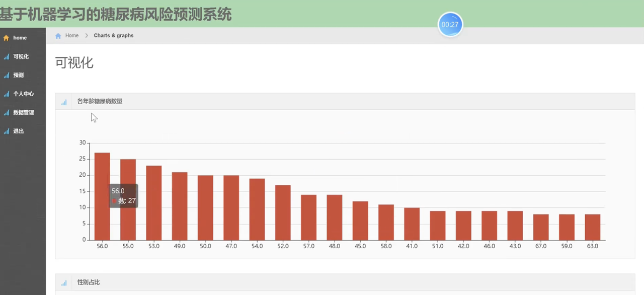Click the bar for age 67.0

coord(541,227)
